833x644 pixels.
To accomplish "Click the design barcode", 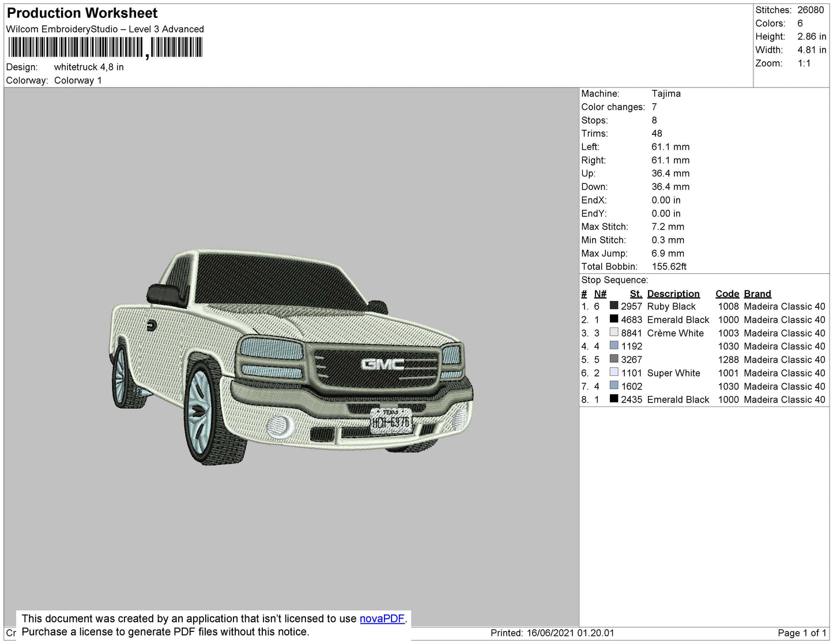I will [105, 48].
